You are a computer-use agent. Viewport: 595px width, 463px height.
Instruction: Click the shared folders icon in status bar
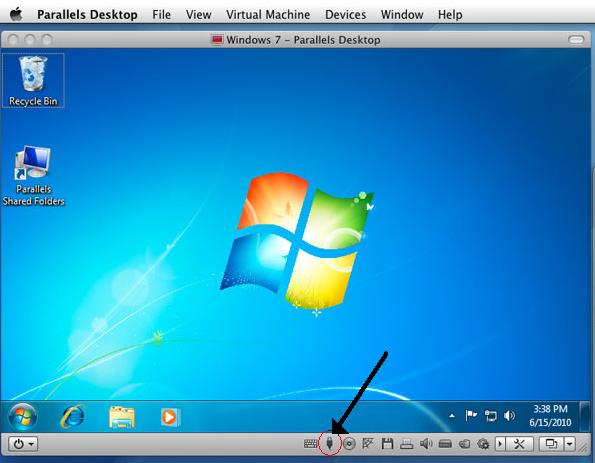click(x=464, y=444)
